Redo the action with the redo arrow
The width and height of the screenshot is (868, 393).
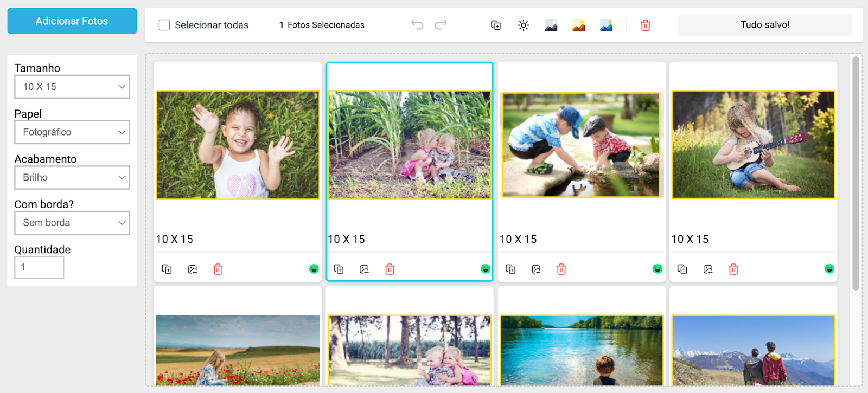click(441, 24)
